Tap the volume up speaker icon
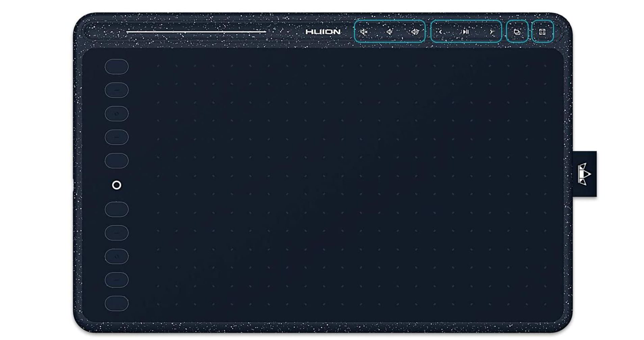Image resolution: width=644 pixels, height=340 pixels. 415,32
